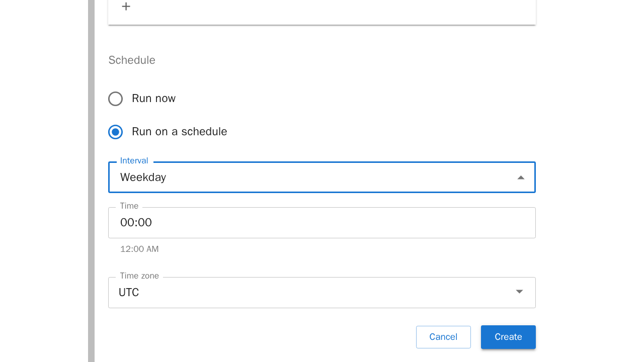
Task: Click the Schedule section heading
Action: 132,60
